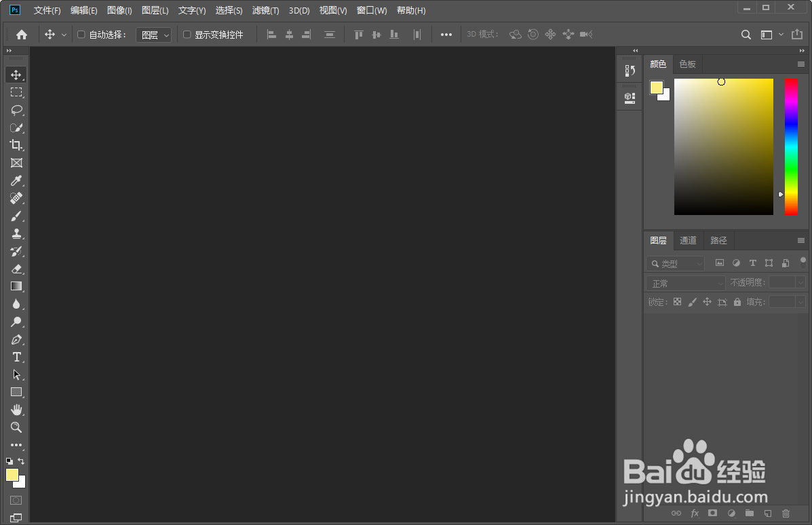The width and height of the screenshot is (812, 525).
Task: Choose the Horizontal Type tool
Action: click(16, 357)
